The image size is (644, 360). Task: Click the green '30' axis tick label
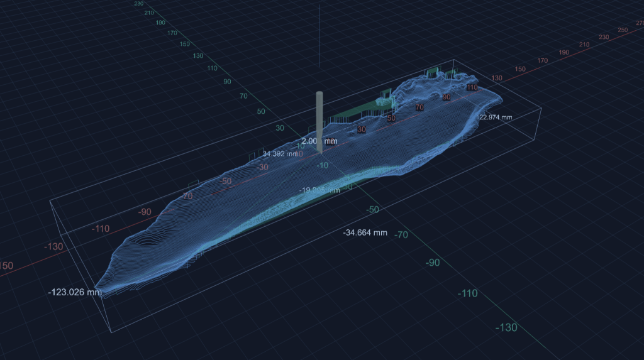(280, 128)
